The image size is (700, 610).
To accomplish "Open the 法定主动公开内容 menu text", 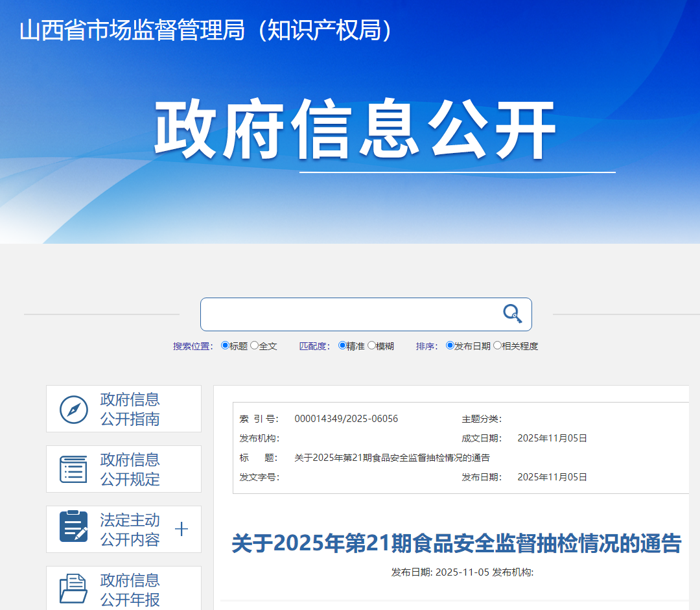I will pos(130,530).
